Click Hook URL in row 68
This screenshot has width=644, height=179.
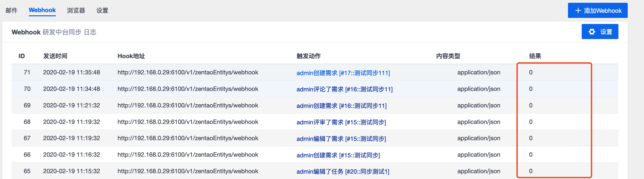187,122
